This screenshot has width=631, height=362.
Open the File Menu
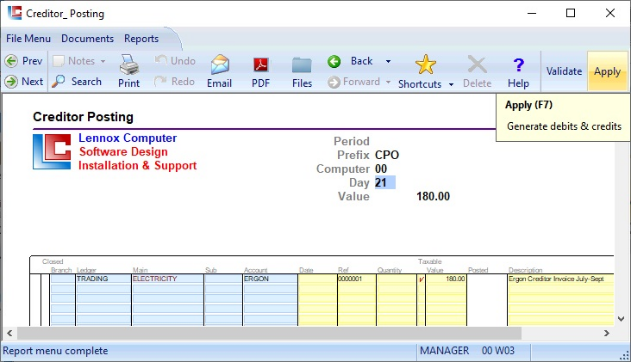pyautogui.click(x=28, y=39)
